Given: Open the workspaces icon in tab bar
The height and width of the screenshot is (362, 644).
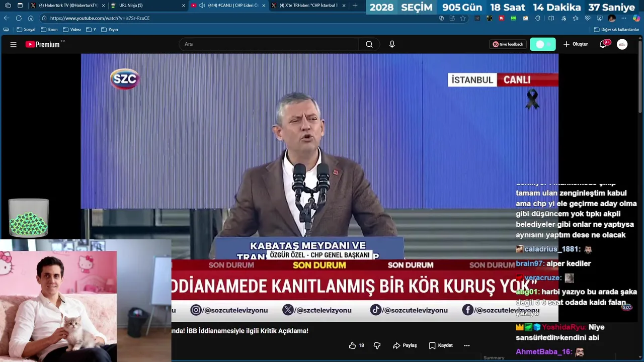Looking at the screenshot, I should click(x=8, y=6).
